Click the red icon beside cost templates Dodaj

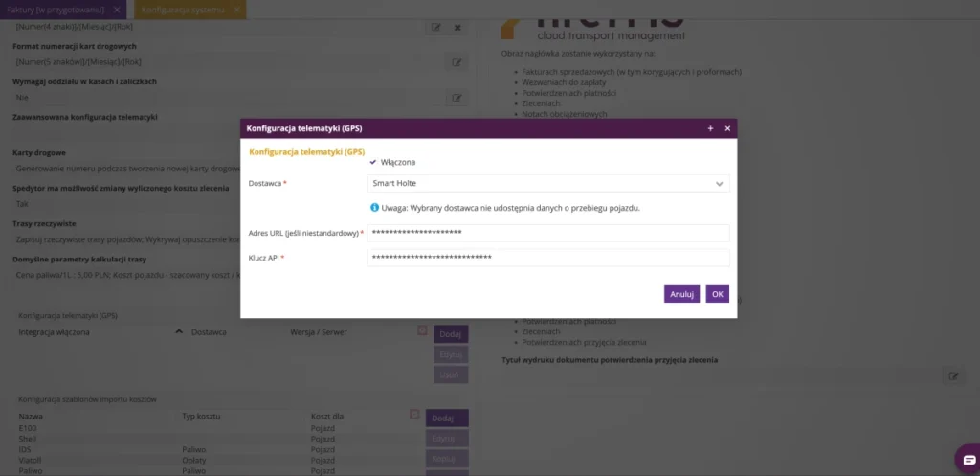tap(413, 414)
